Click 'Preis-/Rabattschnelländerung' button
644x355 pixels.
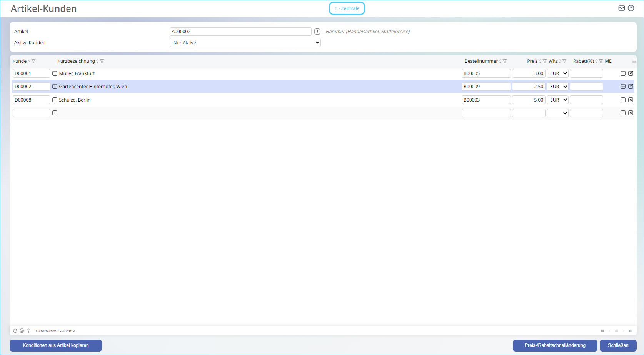pyautogui.click(x=555, y=345)
